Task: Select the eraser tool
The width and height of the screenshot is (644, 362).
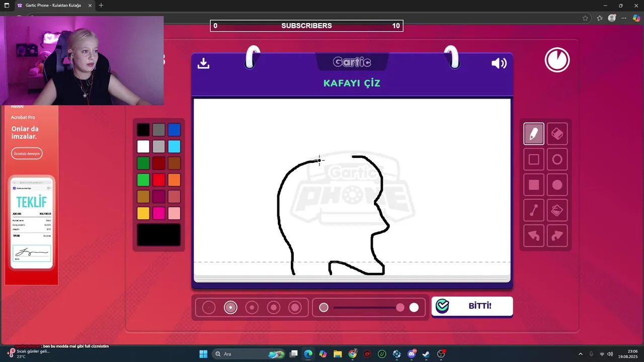Action: [557, 134]
